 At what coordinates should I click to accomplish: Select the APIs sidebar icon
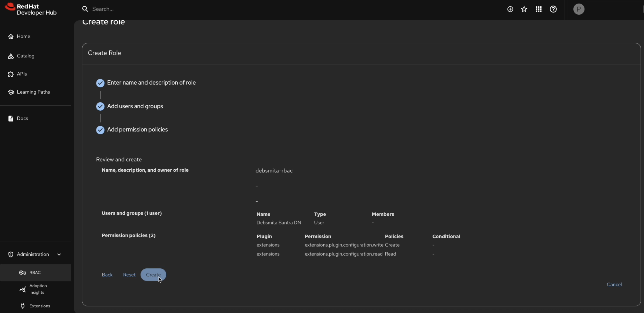click(11, 74)
